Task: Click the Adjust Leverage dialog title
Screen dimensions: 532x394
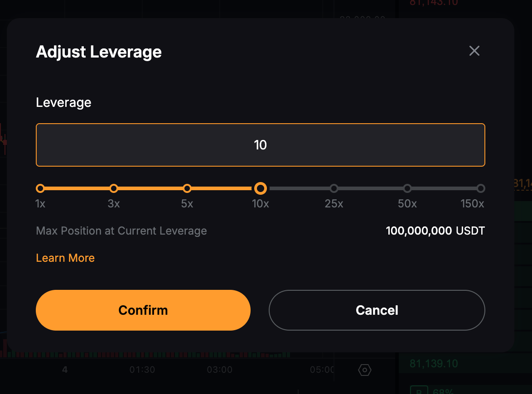Action: point(99,52)
